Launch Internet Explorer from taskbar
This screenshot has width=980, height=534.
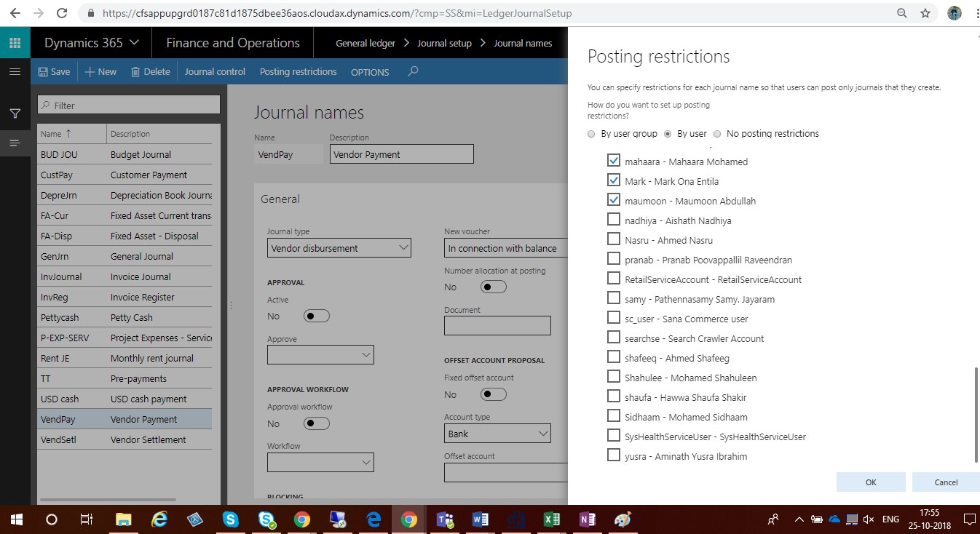click(x=159, y=519)
